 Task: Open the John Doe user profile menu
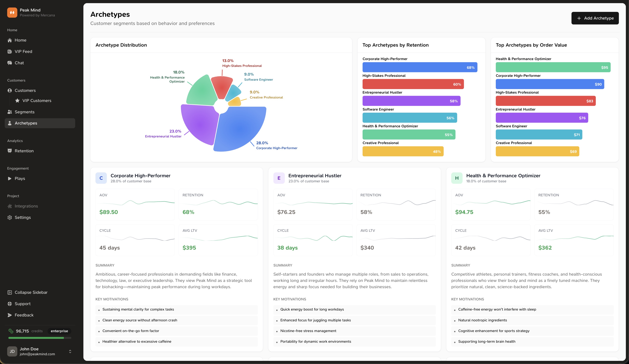(x=37, y=351)
